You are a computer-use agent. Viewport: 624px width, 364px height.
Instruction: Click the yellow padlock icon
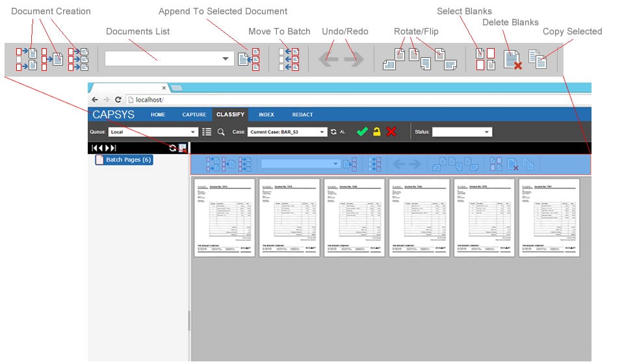point(376,132)
